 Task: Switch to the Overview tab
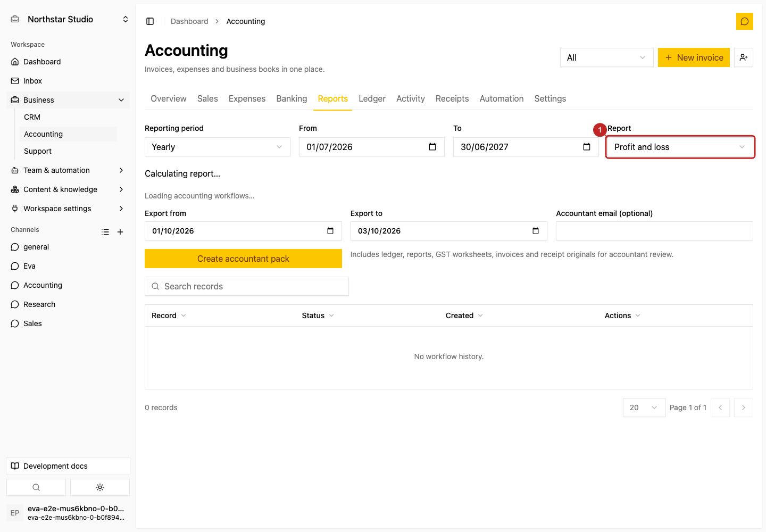(169, 99)
